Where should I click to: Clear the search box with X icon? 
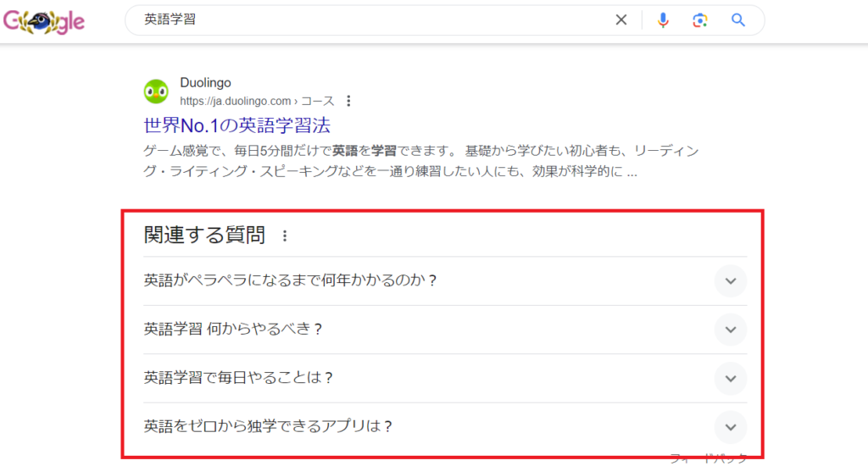(621, 20)
